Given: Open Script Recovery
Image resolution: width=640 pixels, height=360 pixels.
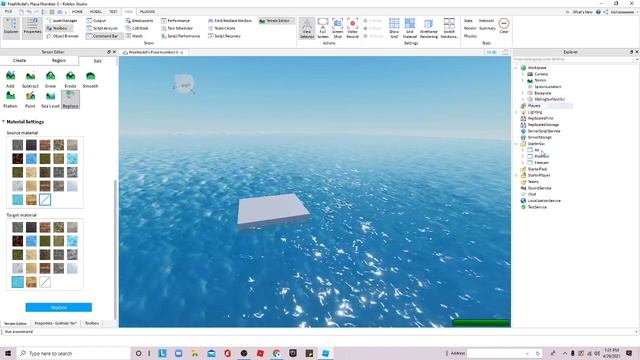Looking at the screenshot, I should tap(224, 36).
